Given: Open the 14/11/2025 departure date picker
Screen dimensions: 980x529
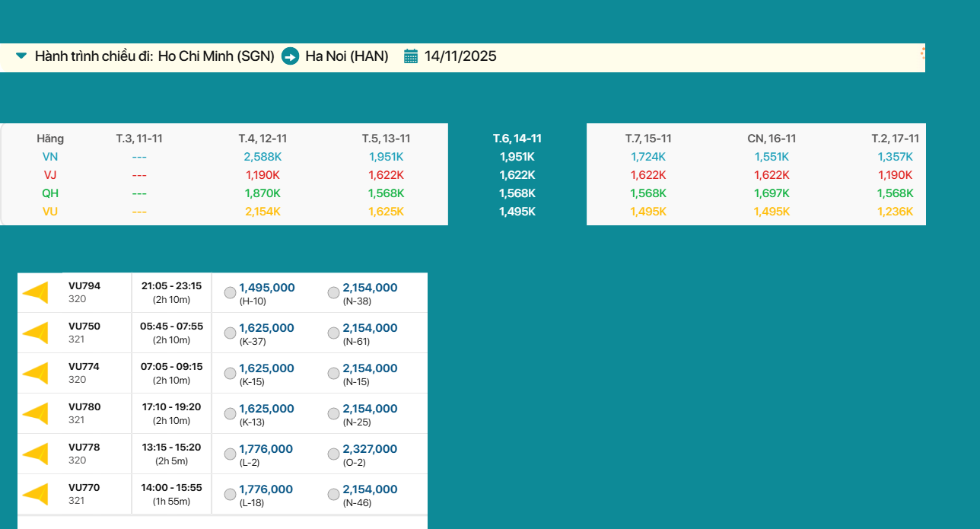Looking at the screenshot, I should coord(460,56).
